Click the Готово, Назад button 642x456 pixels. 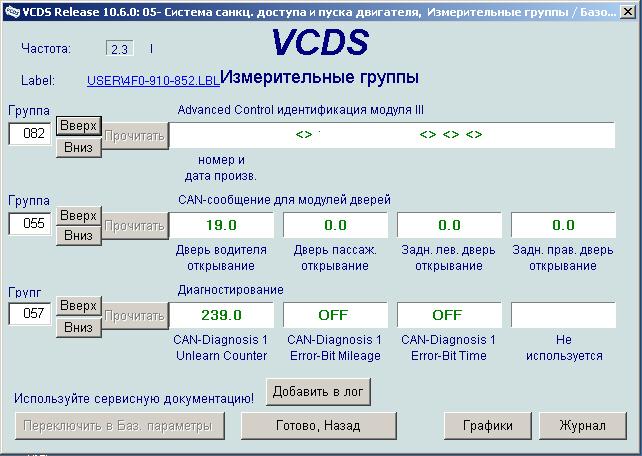(319, 426)
